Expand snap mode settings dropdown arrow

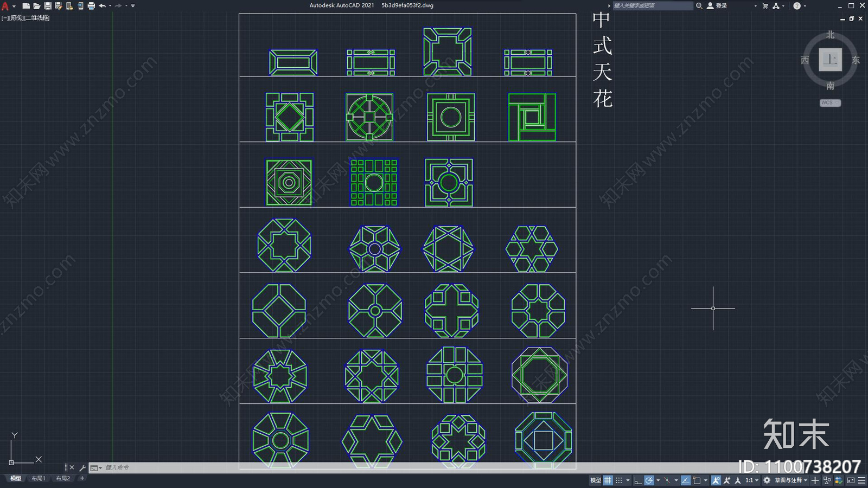click(x=628, y=480)
